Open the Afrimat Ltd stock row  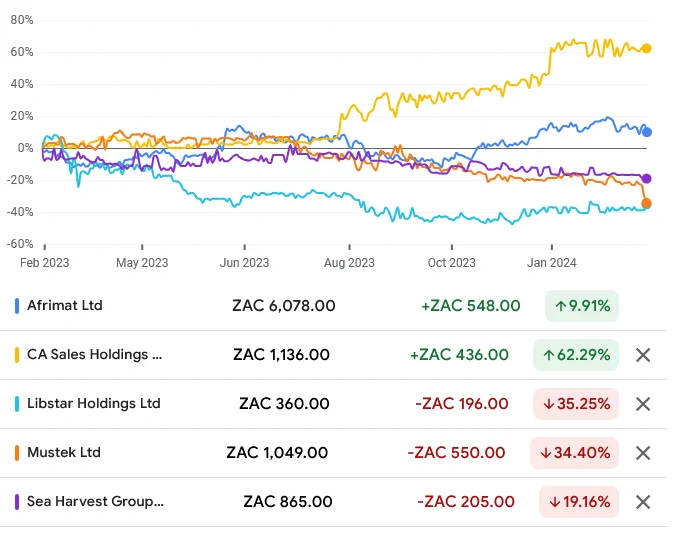click(x=334, y=306)
